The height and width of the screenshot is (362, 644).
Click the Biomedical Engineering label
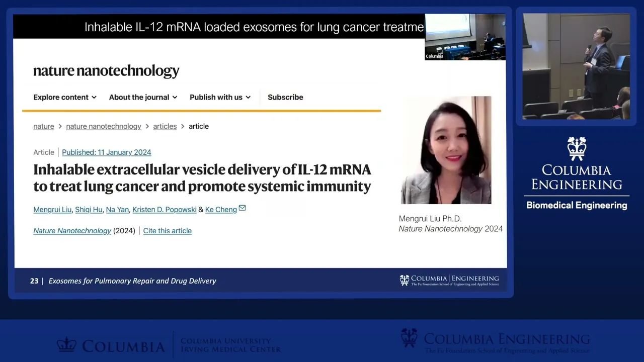[x=577, y=205]
